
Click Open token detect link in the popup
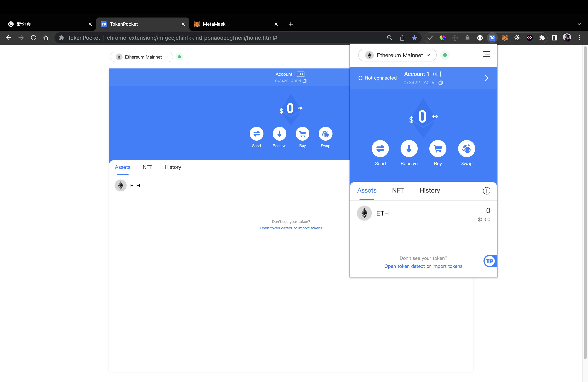[x=404, y=266]
